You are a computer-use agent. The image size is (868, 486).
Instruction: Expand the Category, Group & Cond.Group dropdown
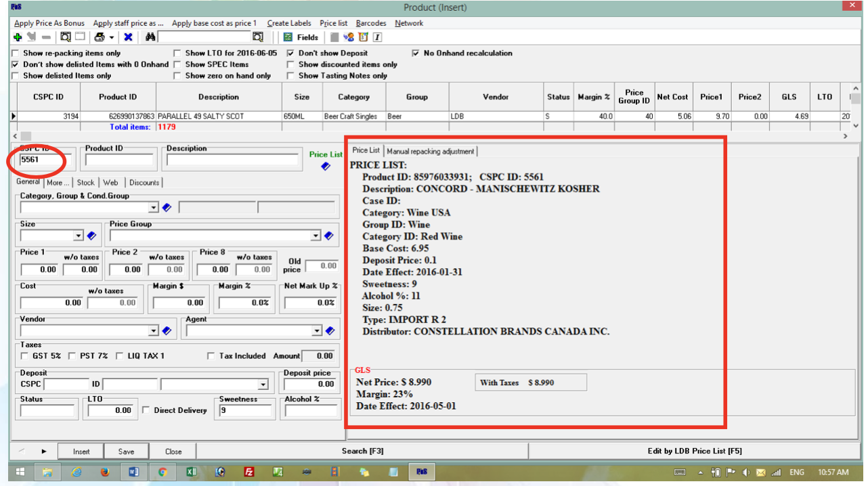click(x=154, y=207)
